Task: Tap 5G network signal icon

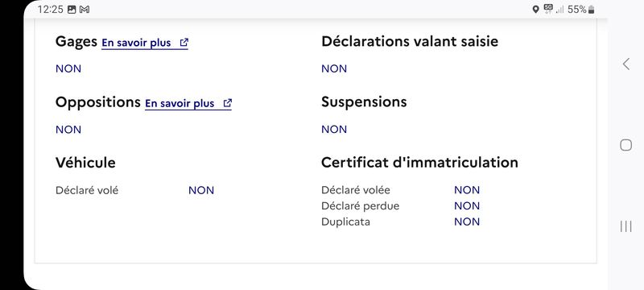Action: click(x=548, y=9)
